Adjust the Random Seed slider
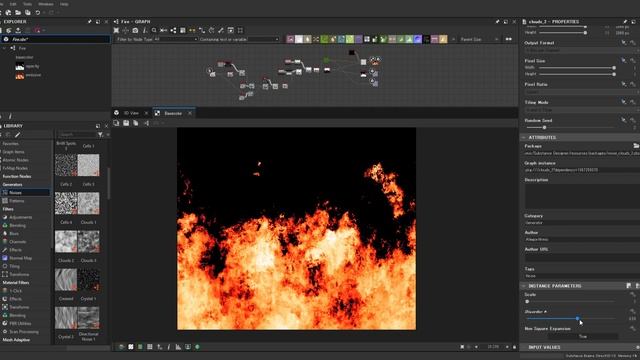640x360 pixels. tap(544, 128)
